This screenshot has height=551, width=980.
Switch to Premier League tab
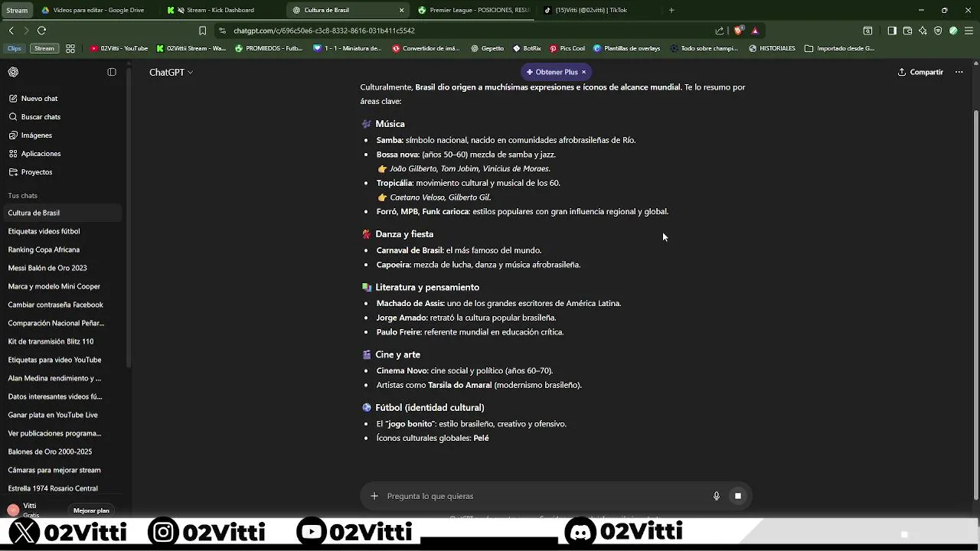[x=473, y=10]
